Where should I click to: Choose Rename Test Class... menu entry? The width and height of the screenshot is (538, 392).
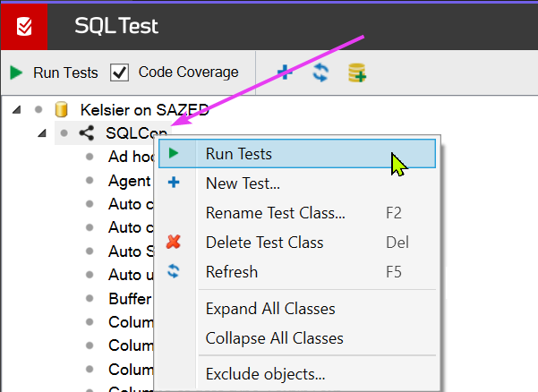point(297,213)
